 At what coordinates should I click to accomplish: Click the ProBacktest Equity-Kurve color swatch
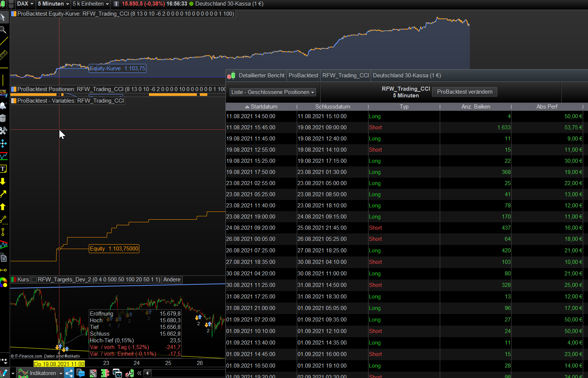pyautogui.click(x=14, y=14)
